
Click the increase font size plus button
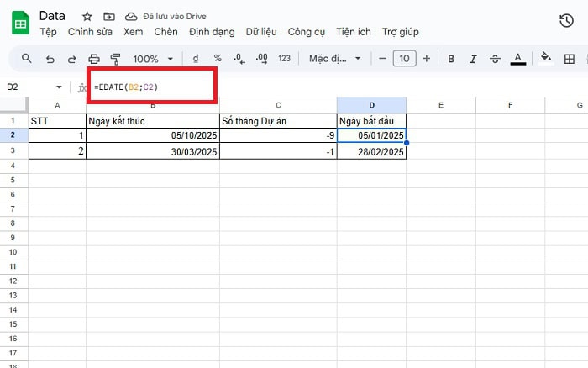[x=427, y=59]
